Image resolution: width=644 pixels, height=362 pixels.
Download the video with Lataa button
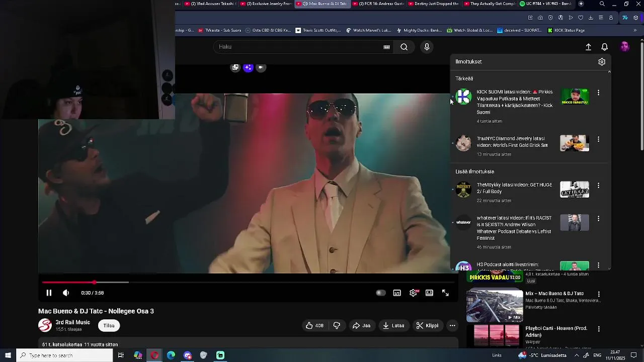point(393,325)
